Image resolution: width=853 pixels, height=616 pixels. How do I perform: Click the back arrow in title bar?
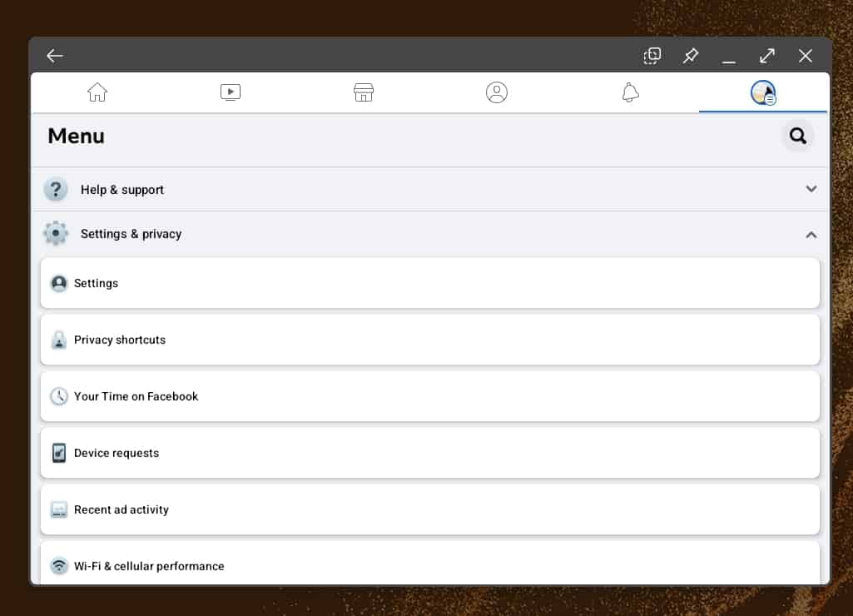pos(55,56)
